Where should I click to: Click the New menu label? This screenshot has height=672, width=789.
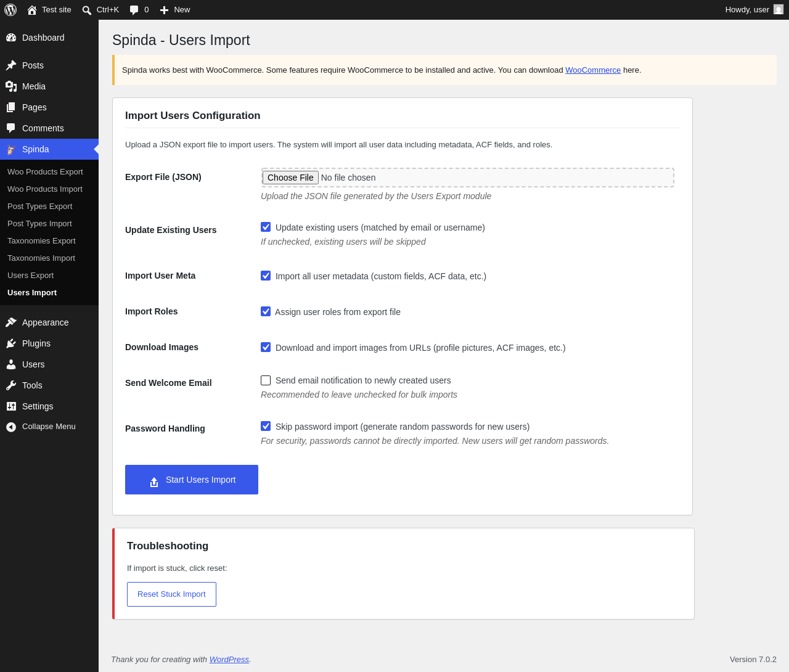182,10
